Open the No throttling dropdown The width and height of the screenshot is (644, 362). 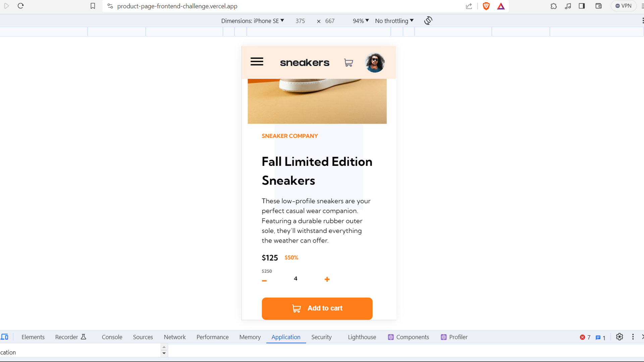tap(394, 21)
